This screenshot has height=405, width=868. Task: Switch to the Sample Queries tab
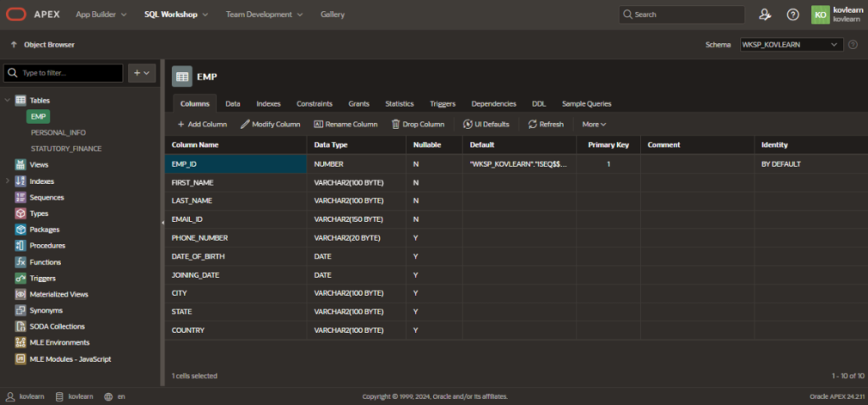(x=587, y=103)
